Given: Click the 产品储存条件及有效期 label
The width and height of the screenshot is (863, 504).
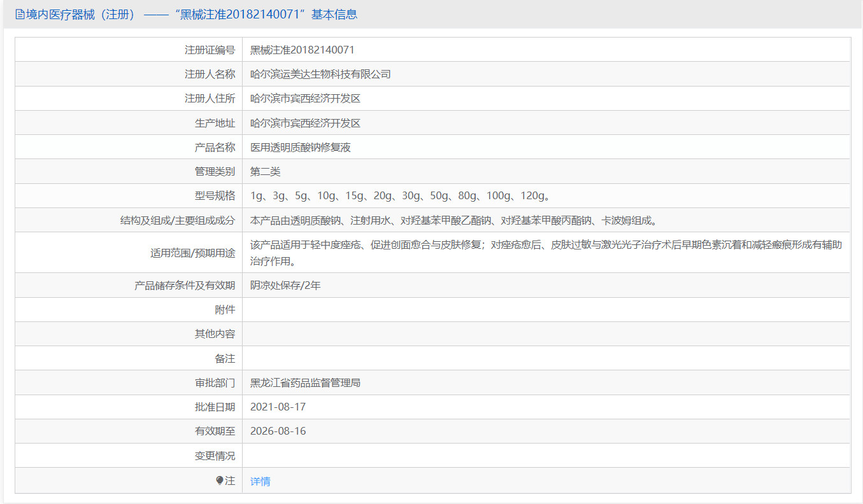Looking at the screenshot, I should tap(185, 285).
